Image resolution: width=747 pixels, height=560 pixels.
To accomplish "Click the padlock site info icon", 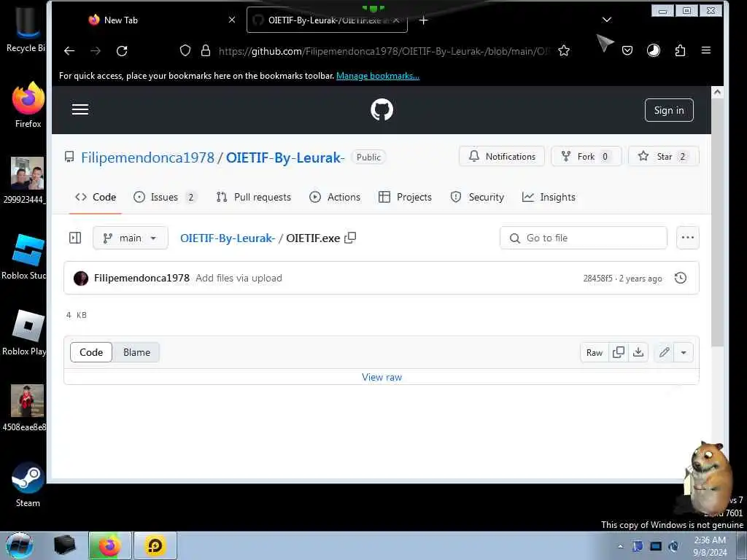I will coord(205,50).
